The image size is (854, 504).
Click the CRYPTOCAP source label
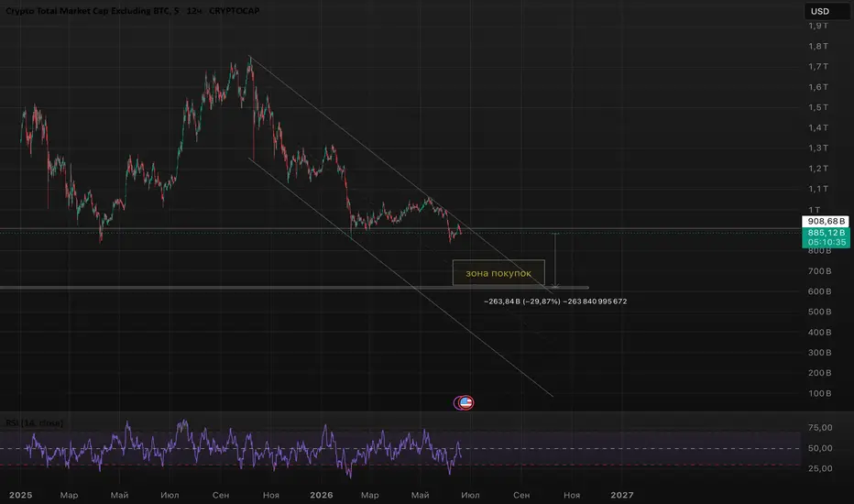click(235, 10)
